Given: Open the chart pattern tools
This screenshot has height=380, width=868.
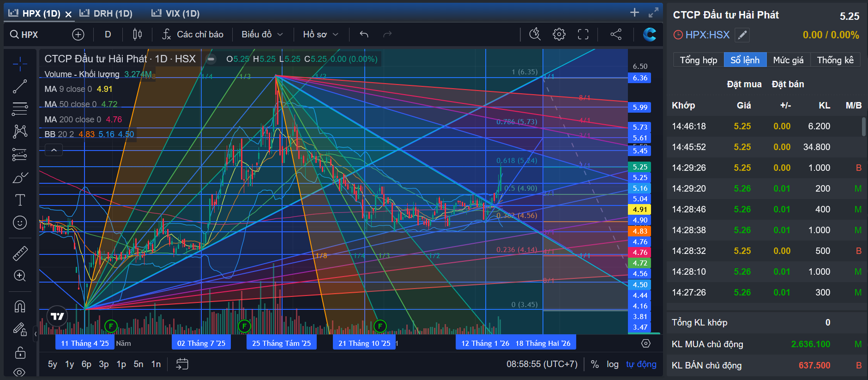Looking at the screenshot, I should point(20,132).
